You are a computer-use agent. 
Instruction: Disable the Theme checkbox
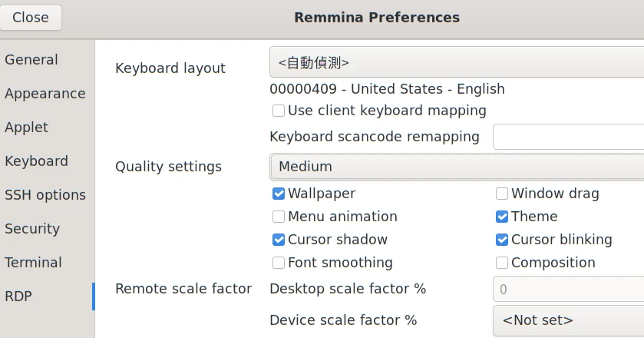tap(502, 217)
